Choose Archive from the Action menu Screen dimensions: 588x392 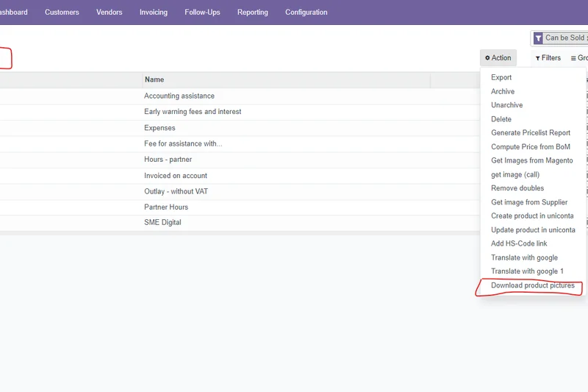503,91
